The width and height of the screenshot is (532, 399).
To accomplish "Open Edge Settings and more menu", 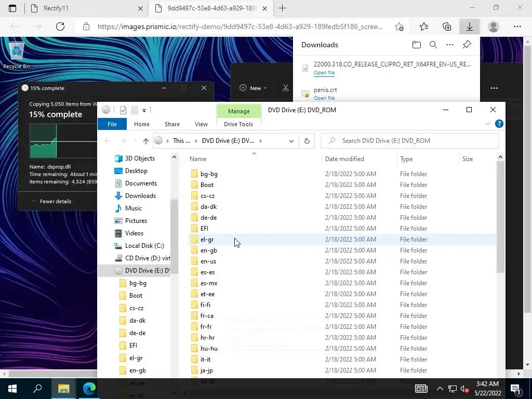I will click(517, 26).
